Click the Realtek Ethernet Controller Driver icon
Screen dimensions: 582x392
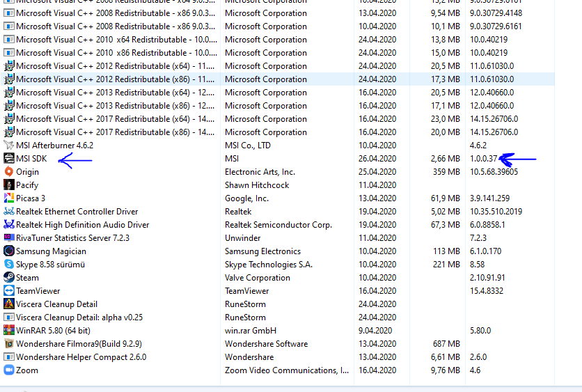point(9,212)
